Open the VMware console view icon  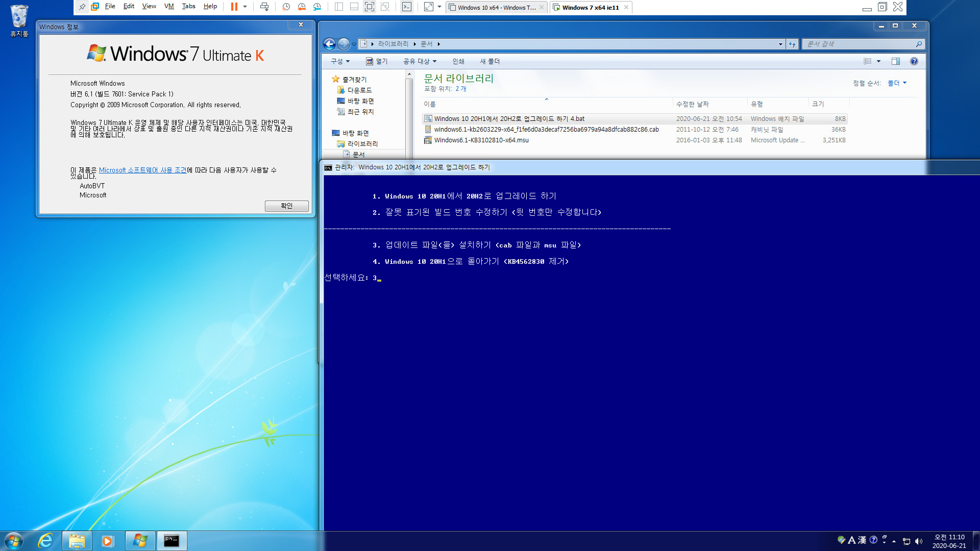click(407, 7)
